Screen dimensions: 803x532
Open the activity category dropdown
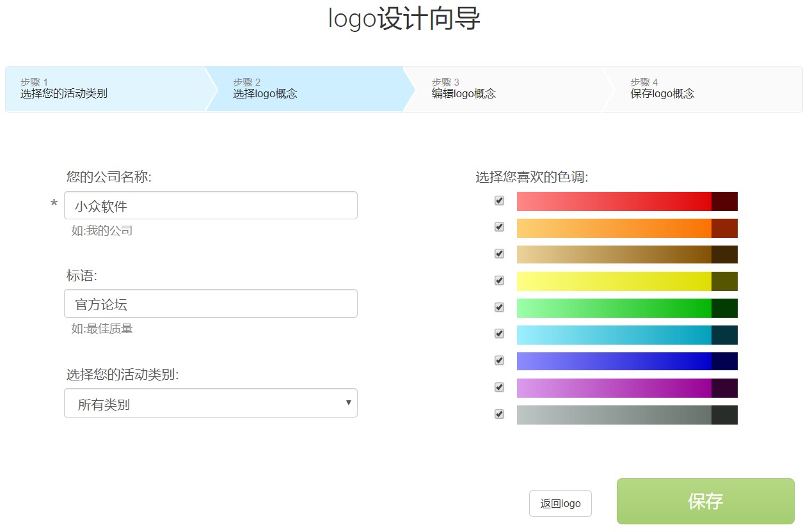(x=211, y=403)
